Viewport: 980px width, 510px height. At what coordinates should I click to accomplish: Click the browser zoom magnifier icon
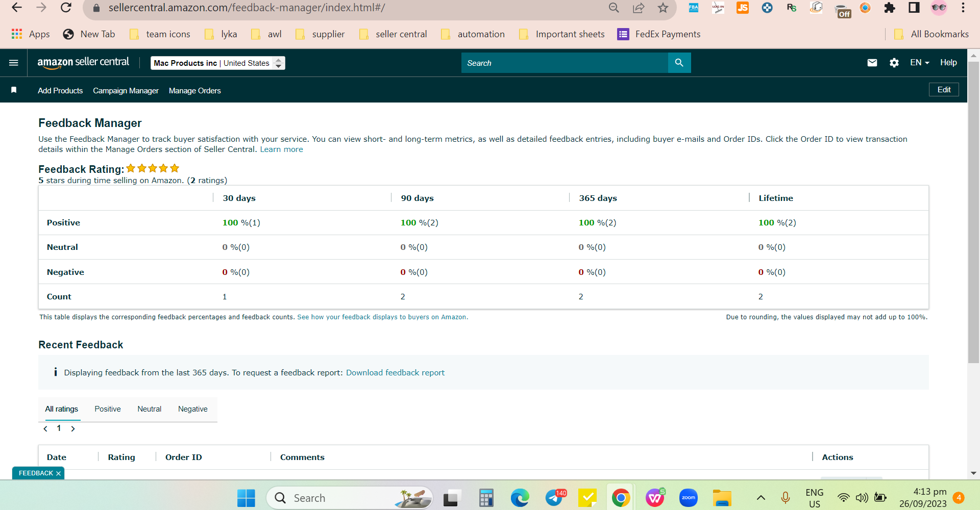(614, 8)
